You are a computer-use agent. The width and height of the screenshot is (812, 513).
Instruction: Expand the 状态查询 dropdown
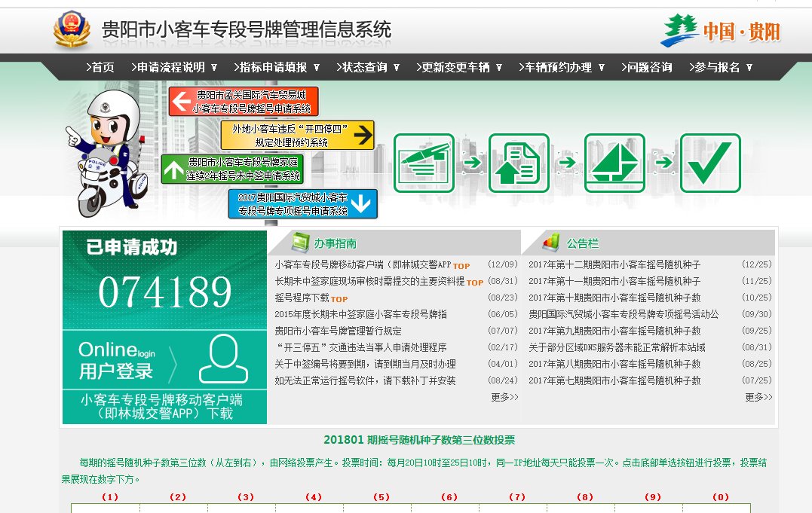tap(367, 66)
